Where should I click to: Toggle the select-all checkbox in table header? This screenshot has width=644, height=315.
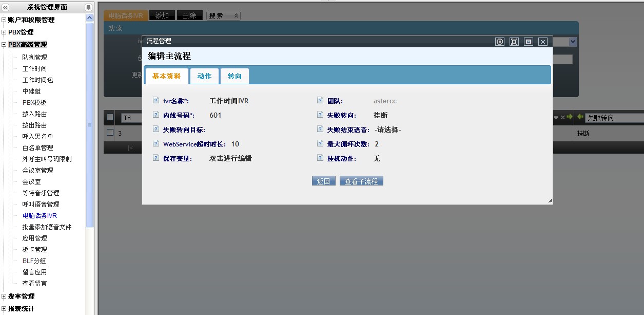(110, 117)
